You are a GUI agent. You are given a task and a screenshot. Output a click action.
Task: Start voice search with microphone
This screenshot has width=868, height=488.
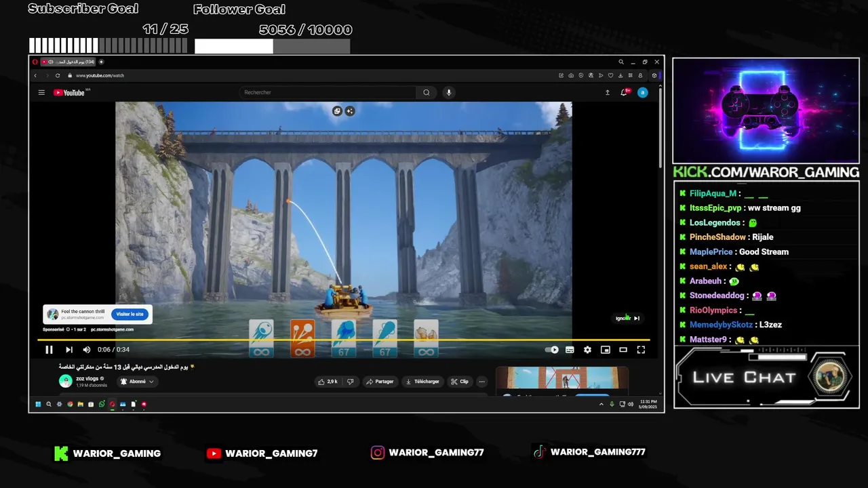click(x=448, y=92)
